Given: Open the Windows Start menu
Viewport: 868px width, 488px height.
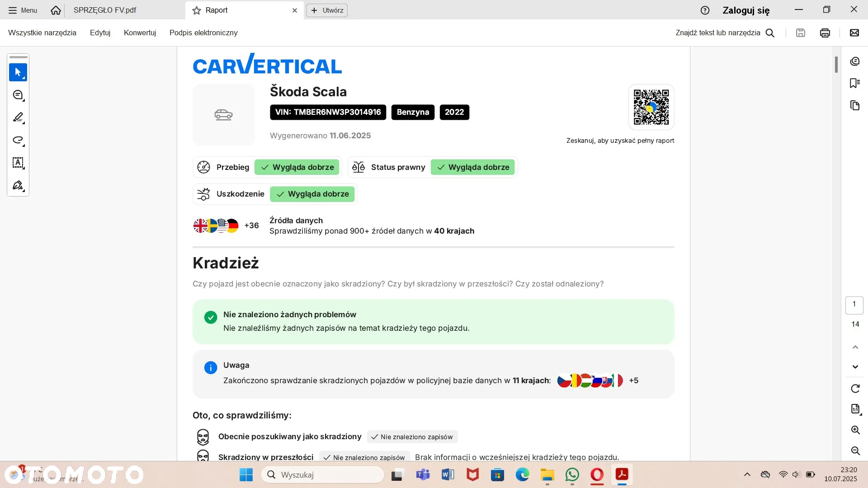Looking at the screenshot, I should point(246,474).
